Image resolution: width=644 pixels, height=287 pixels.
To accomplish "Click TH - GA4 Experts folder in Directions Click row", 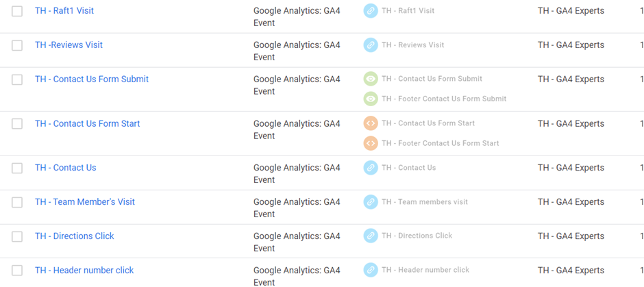I will click(x=571, y=236).
